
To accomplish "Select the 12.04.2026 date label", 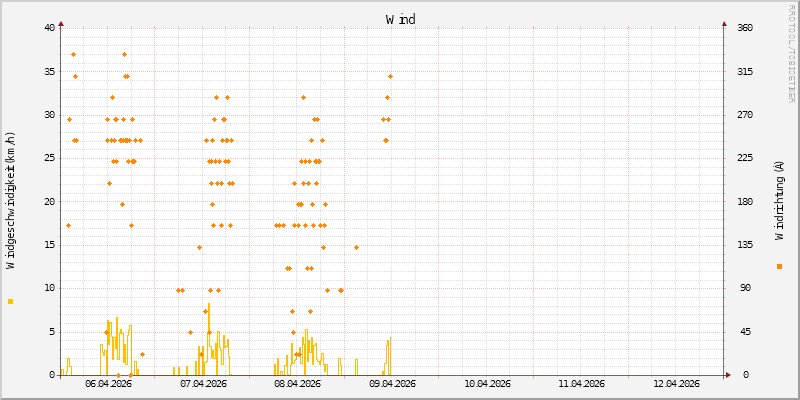I will 676,384.
